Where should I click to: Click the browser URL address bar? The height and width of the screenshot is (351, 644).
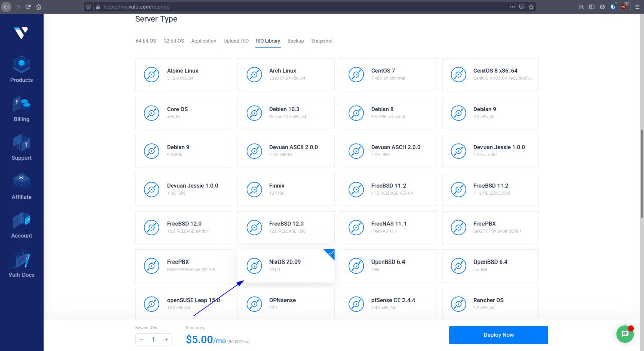click(302, 7)
